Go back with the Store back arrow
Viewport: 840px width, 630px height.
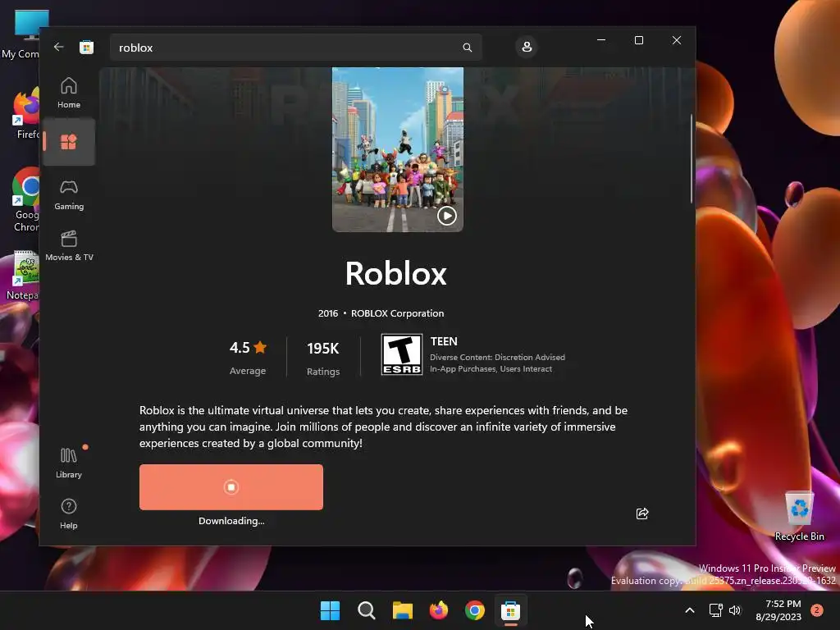pos(59,47)
